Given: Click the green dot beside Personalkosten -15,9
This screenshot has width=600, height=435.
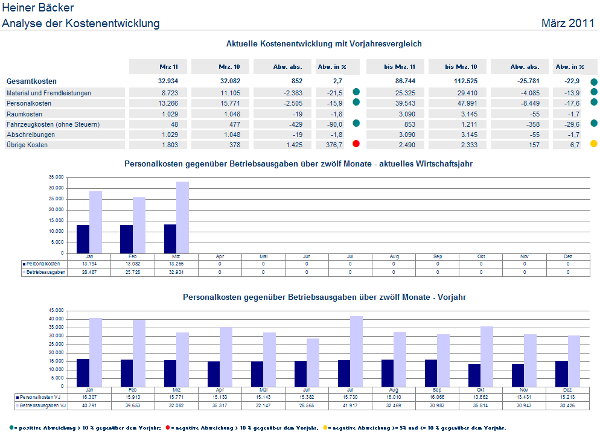Looking at the screenshot, I should tap(356, 102).
